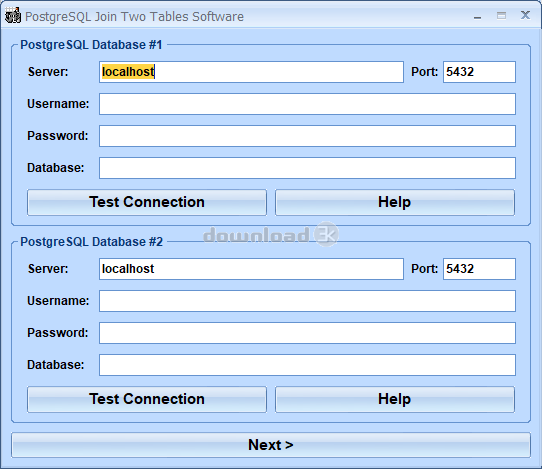Image resolution: width=542 pixels, height=469 pixels.
Task: Click the Server field for Database #2
Action: click(x=251, y=269)
